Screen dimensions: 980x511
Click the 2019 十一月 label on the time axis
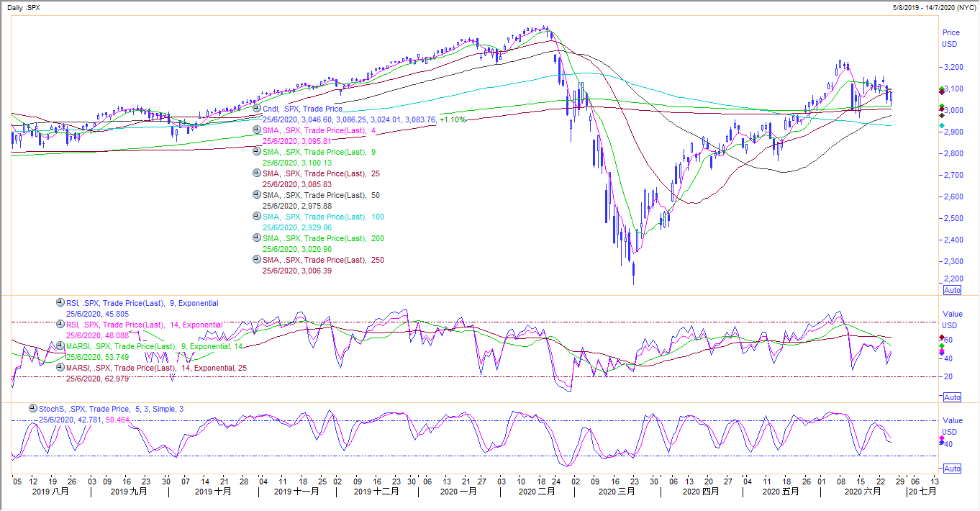pos(296,492)
